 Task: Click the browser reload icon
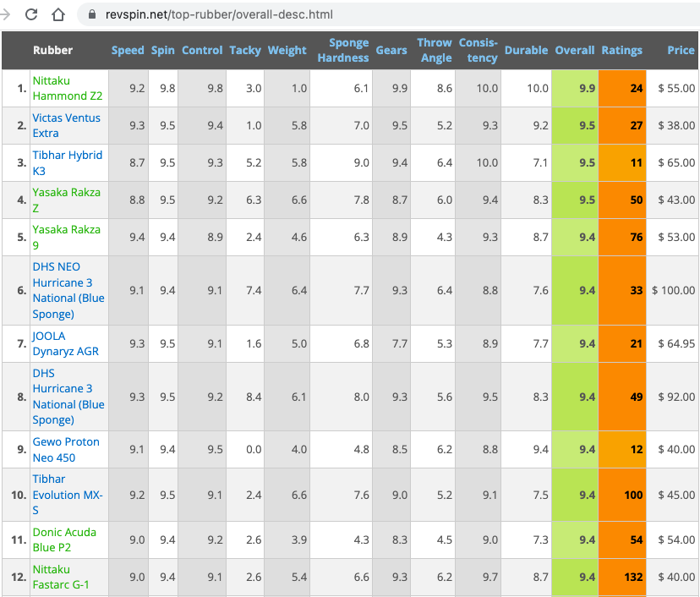pos(31,14)
